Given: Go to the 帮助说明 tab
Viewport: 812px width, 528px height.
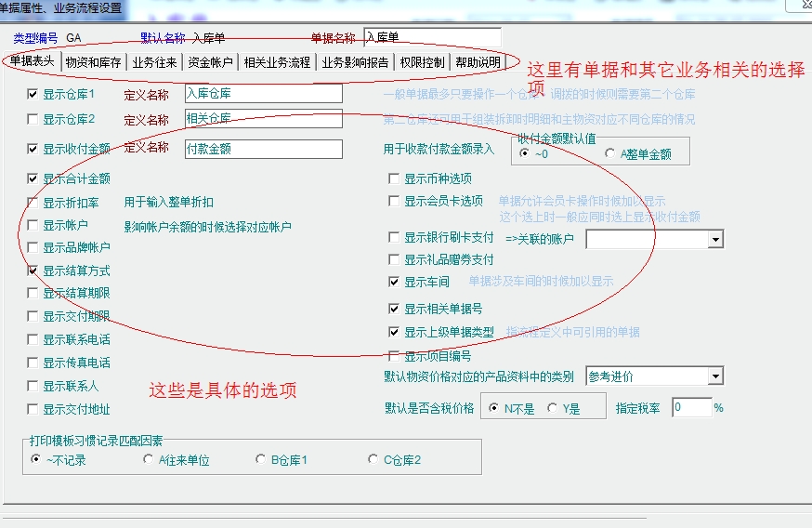Looking at the screenshot, I should pos(478,62).
